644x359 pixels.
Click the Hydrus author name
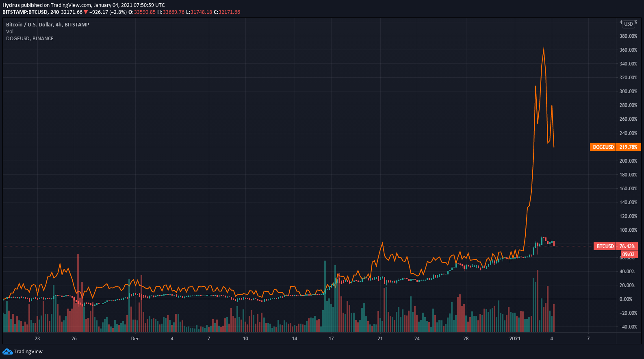11,5
